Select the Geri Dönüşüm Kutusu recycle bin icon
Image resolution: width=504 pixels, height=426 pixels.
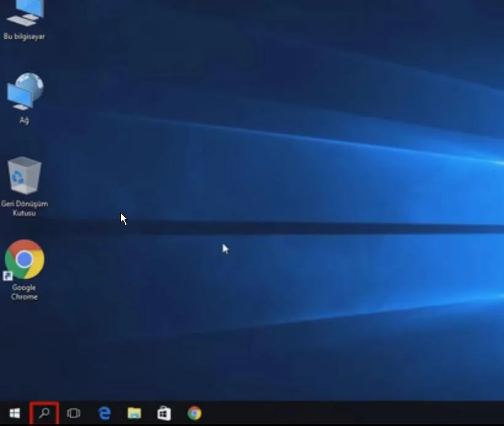click(x=25, y=176)
